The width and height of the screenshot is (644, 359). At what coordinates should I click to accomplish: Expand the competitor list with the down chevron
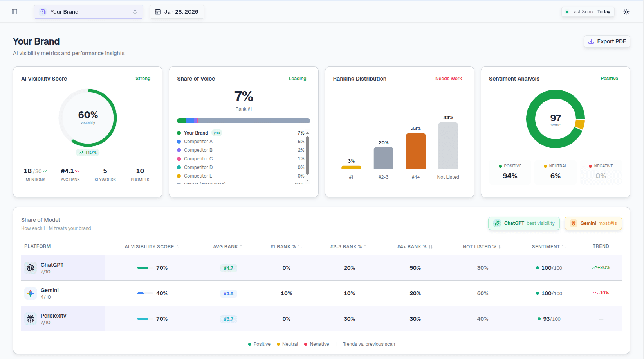point(308,180)
